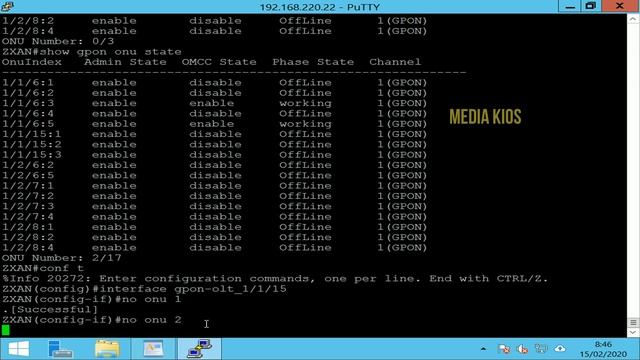The image size is (640, 360).
Task: Click the '1/2/6:2' ONU index entry
Action: coord(28,165)
